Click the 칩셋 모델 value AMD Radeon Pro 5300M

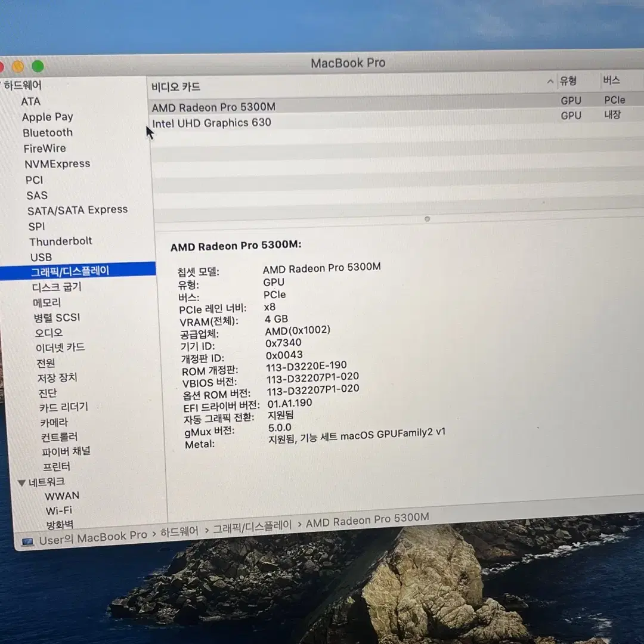[321, 268]
